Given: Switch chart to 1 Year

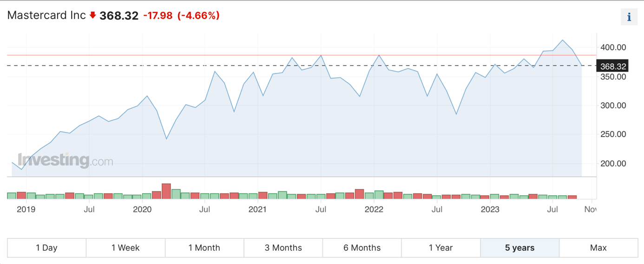Looking at the screenshot, I should (x=441, y=248).
